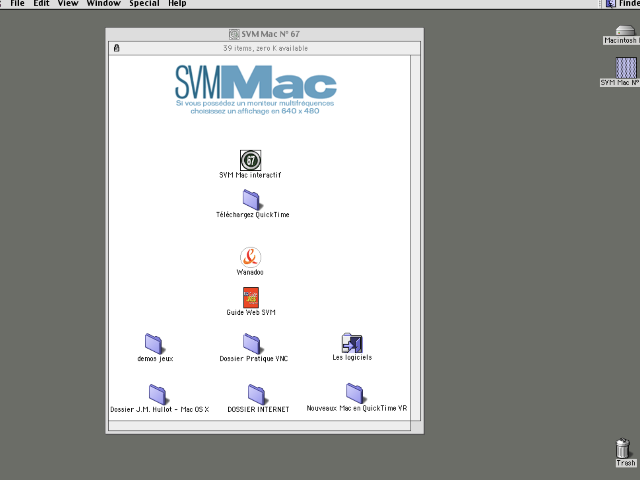
Task: Open the File menu
Action: click(x=17, y=4)
